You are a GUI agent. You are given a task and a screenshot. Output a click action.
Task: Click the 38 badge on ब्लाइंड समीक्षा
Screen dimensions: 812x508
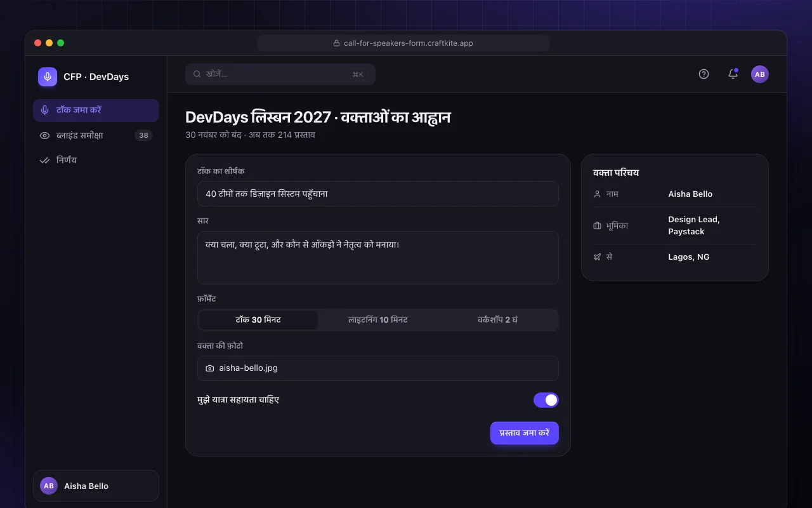[x=143, y=135]
